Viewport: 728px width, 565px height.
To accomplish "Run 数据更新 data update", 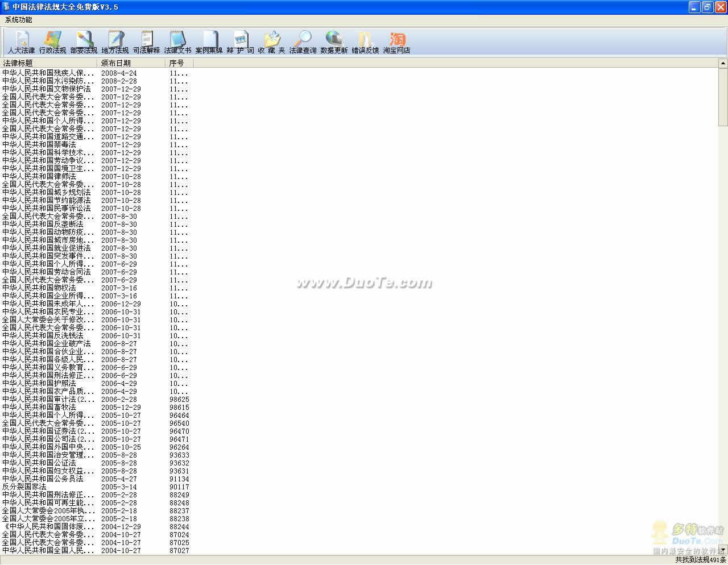I will point(334,43).
